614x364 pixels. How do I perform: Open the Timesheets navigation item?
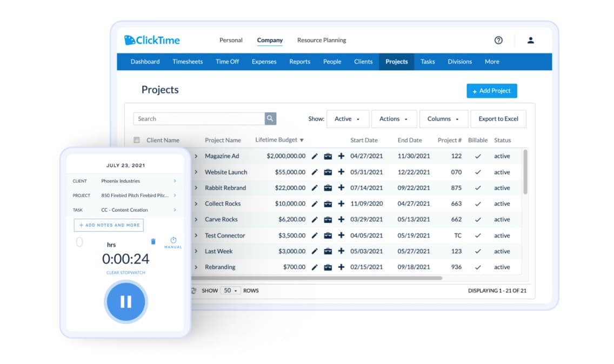pos(188,62)
